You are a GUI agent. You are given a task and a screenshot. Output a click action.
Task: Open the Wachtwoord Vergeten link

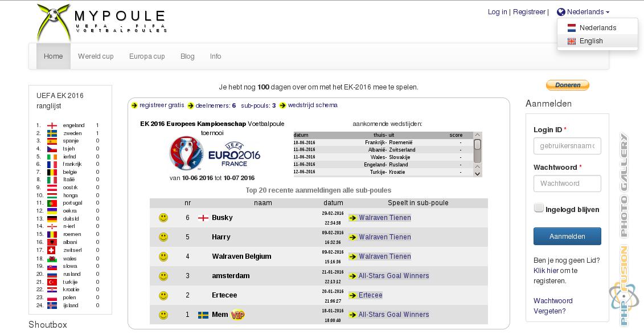552,306
